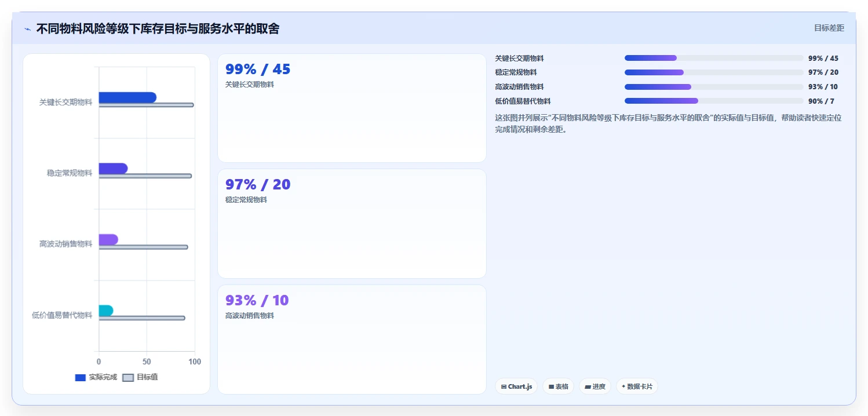Click the lightning icon beside the title
The width and height of the screenshot is (868, 416).
(27, 29)
